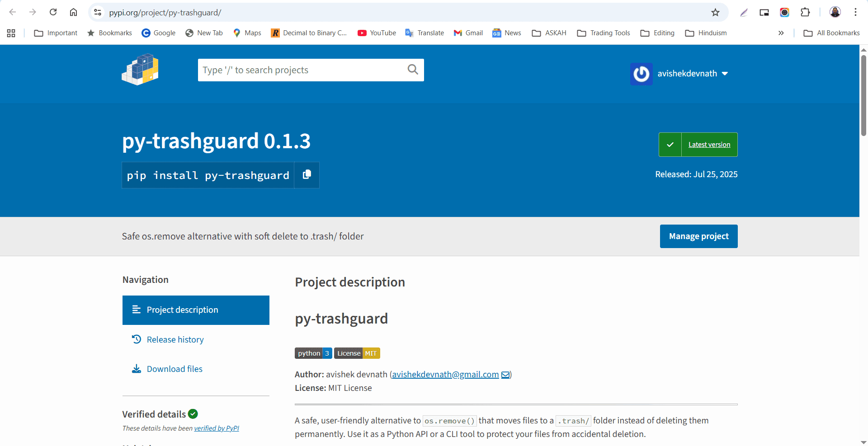Open Google News bookmark
Screen dimensions: 868x446
pyautogui.click(x=506, y=33)
